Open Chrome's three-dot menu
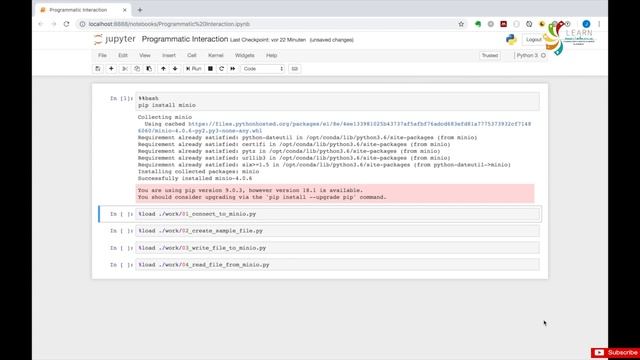 [x=599, y=24]
